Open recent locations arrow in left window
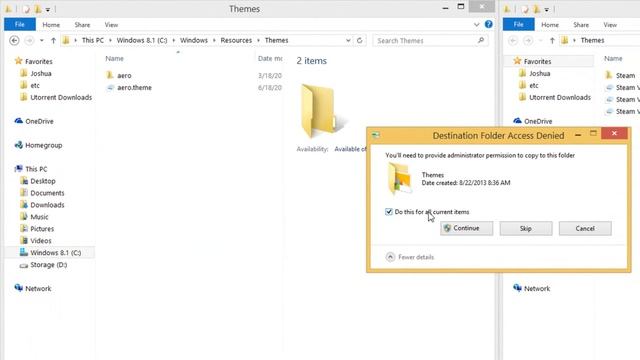 [x=42, y=40]
